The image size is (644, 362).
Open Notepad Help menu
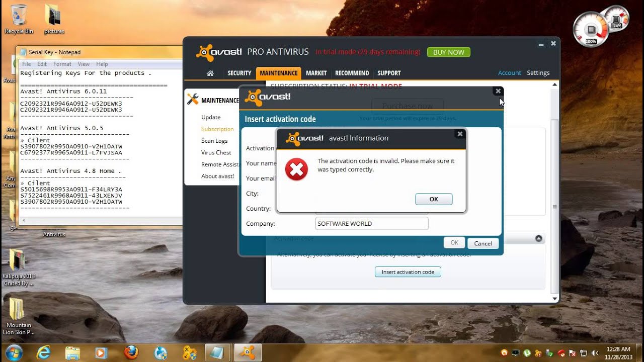tap(102, 64)
